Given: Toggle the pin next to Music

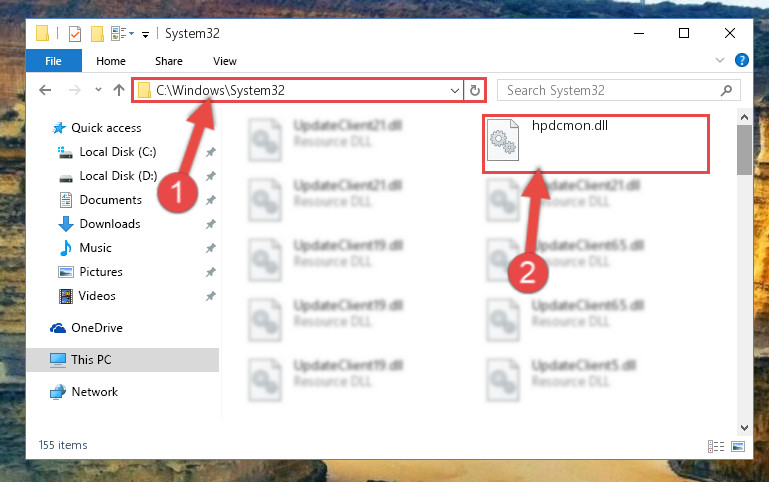Looking at the screenshot, I should (210, 248).
